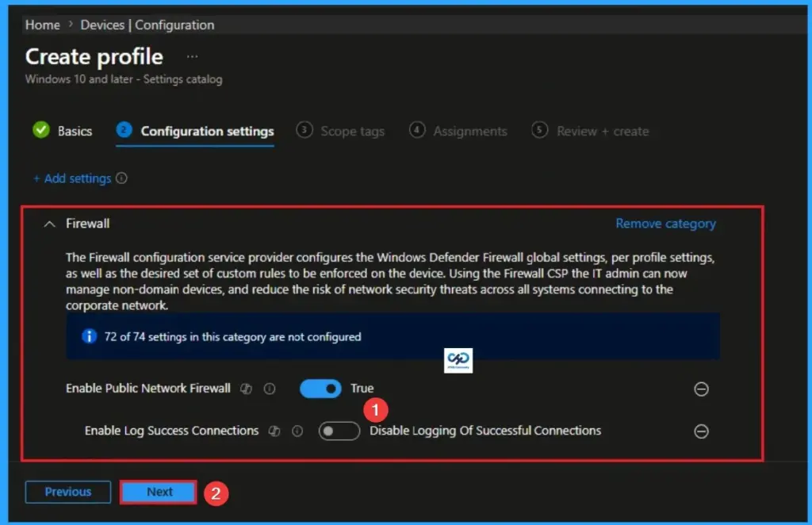Click the info icon in the settings count banner
The height and width of the screenshot is (525, 812).
click(x=87, y=336)
